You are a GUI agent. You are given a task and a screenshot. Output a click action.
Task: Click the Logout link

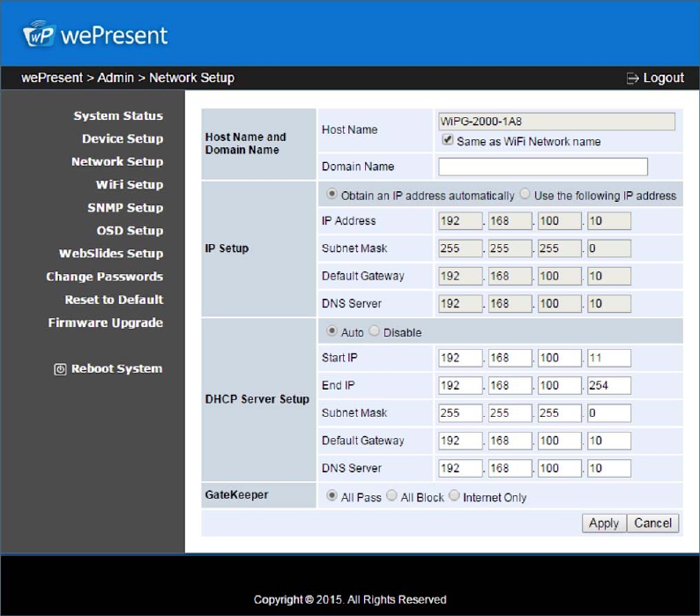tap(663, 78)
